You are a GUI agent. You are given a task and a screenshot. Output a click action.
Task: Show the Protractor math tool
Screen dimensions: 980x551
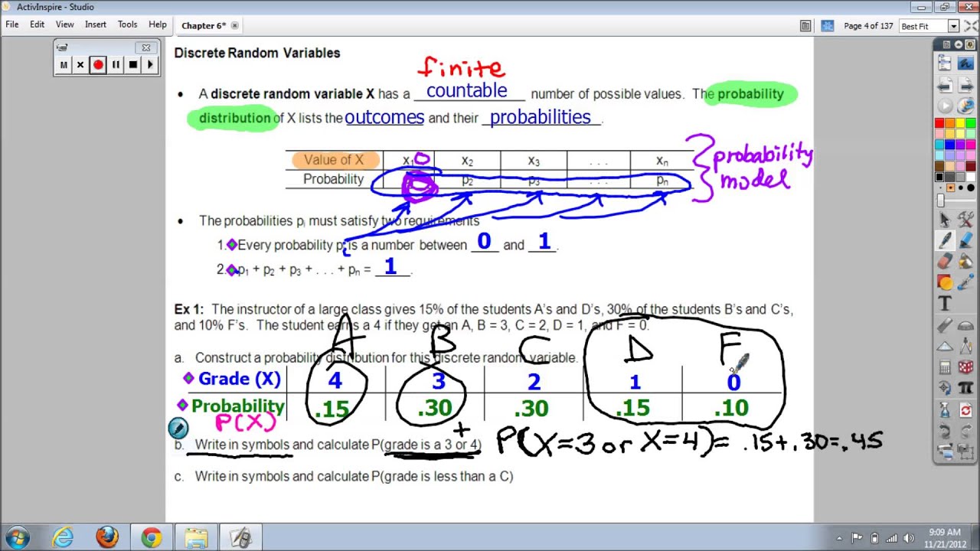tap(966, 325)
